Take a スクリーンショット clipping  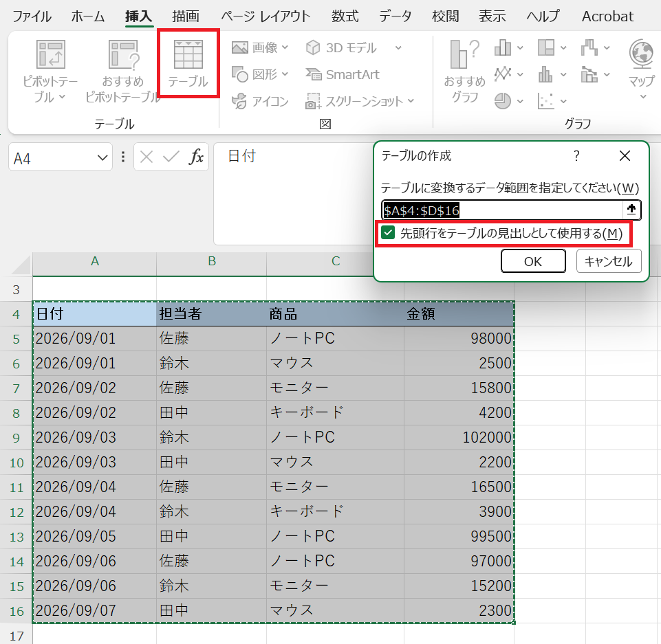[x=355, y=101]
